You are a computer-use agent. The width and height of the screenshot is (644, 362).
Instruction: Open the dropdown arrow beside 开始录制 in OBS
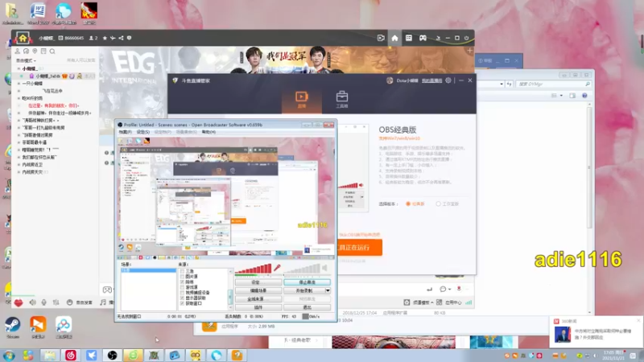coord(328,290)
